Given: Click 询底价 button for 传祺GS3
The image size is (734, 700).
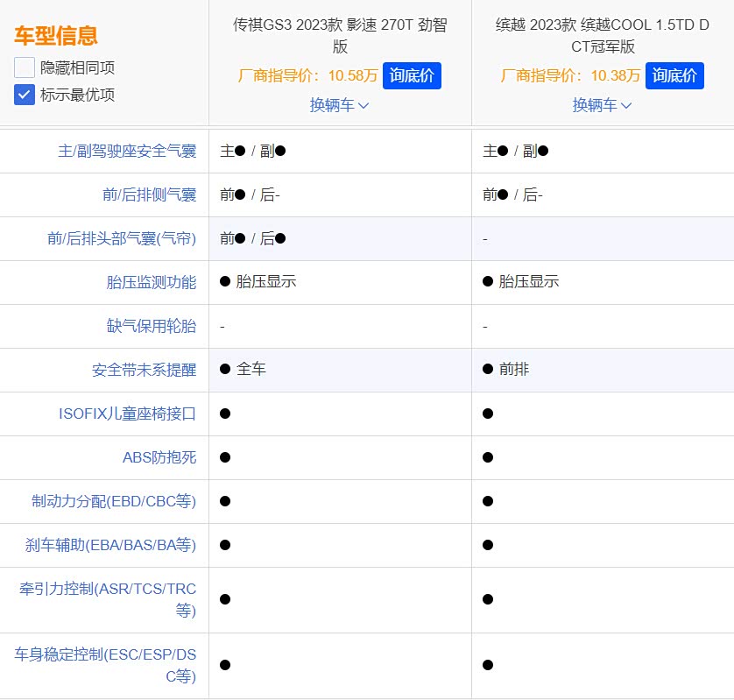Looking at the screenshot, I should [x=412, y=75].
